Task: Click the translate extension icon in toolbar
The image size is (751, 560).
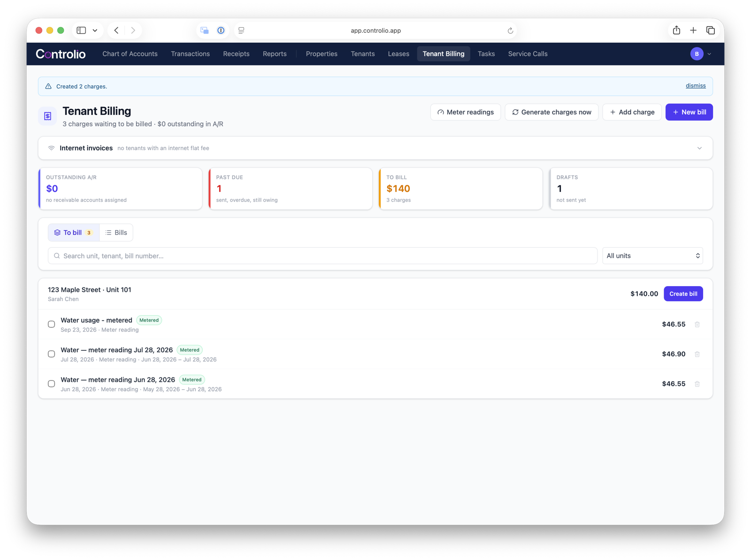Action: 205,30
